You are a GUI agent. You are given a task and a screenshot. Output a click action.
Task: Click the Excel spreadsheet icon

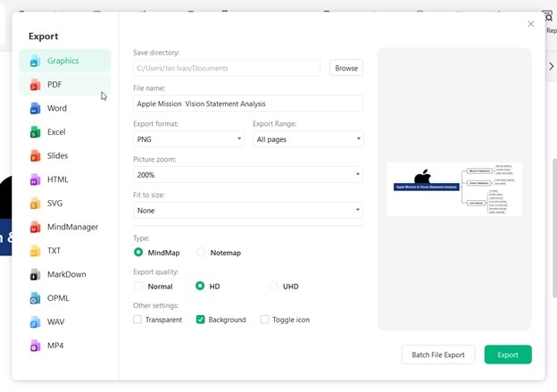(x=35, y=132)
